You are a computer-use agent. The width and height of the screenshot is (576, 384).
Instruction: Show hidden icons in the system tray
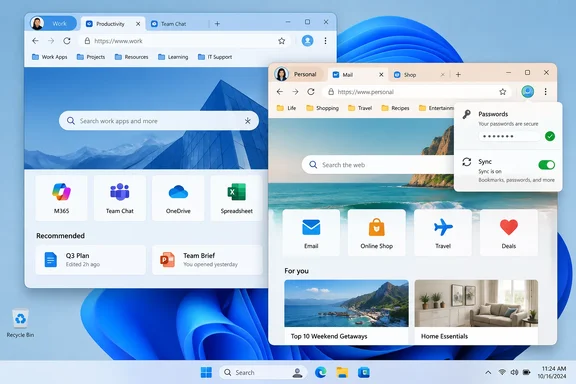pyautogui.click(x=488, y=372)
